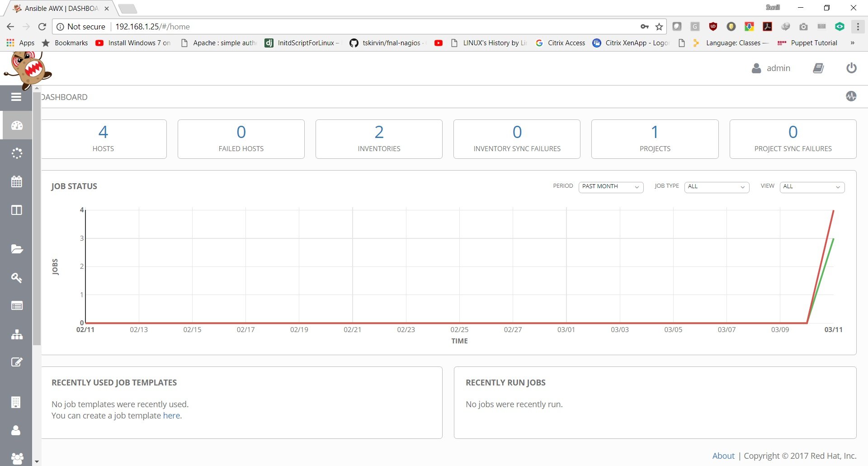Select the Dashboard gauge icon in sidebar
This screenshot has height=466, width=868.
pyautogui.click(x=17, y=125)
